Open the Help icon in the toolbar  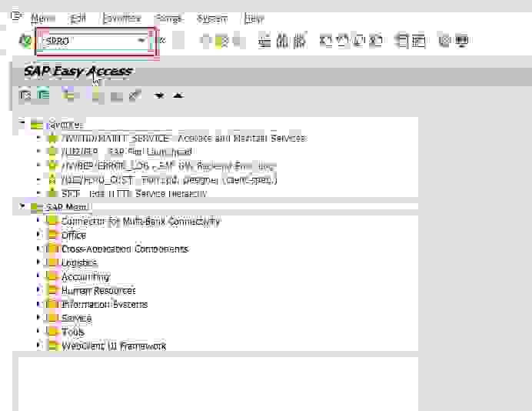coord(444,41)
